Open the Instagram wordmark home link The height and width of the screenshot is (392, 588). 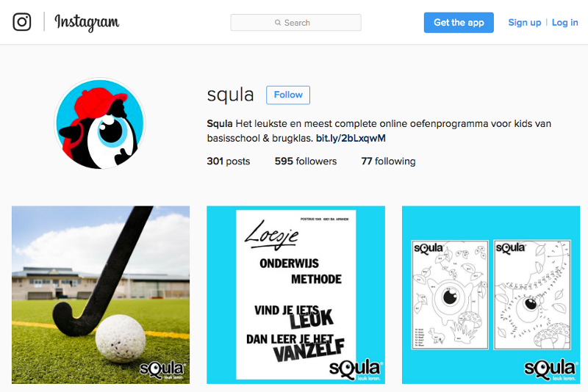point(87,23)
